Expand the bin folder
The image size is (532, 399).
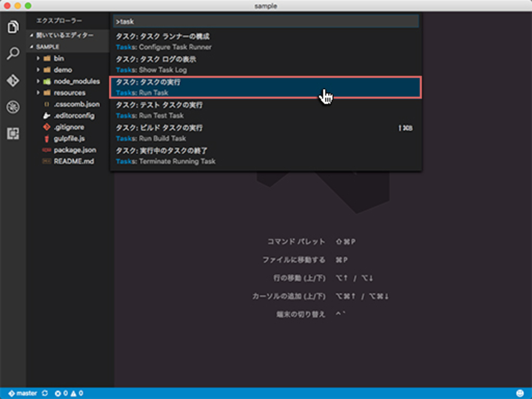click(x=59, y=59)
